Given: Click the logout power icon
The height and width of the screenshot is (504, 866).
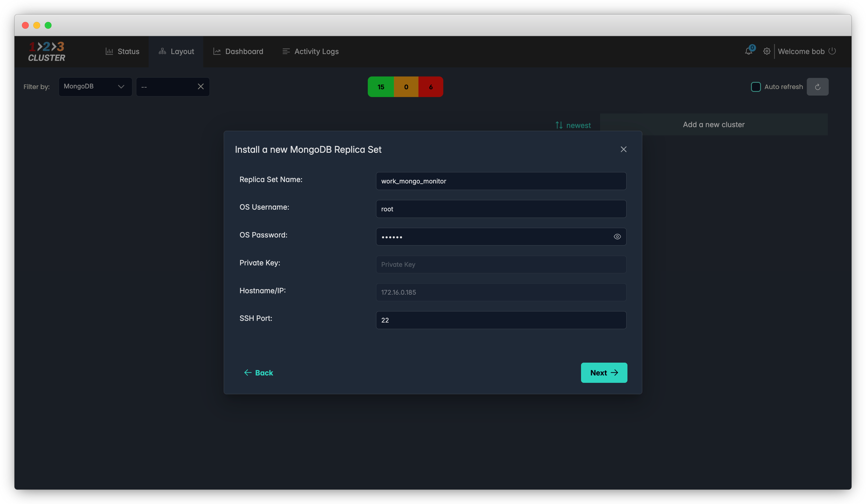Looking at the screenshot, I should coord(832,51).
